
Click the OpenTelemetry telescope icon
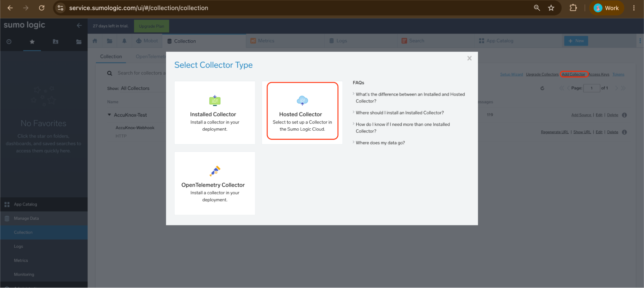tap(215, 171)
